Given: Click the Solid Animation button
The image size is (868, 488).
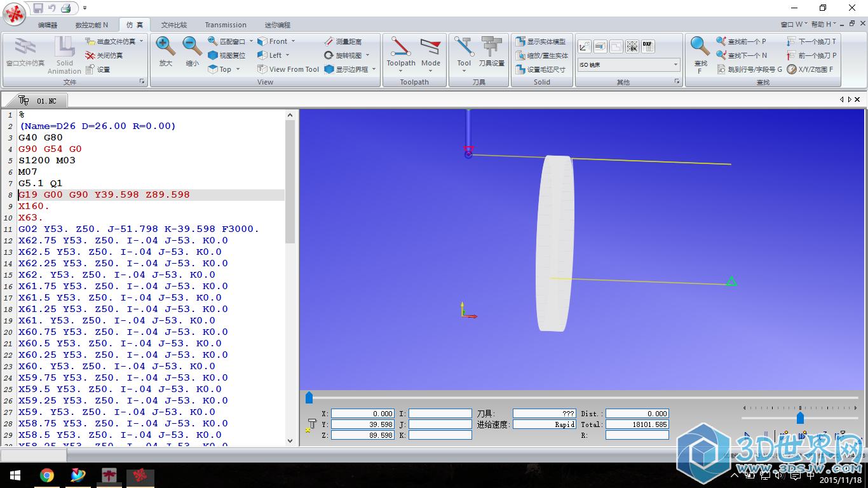Looking at the screenshot, I should [65, 55].
